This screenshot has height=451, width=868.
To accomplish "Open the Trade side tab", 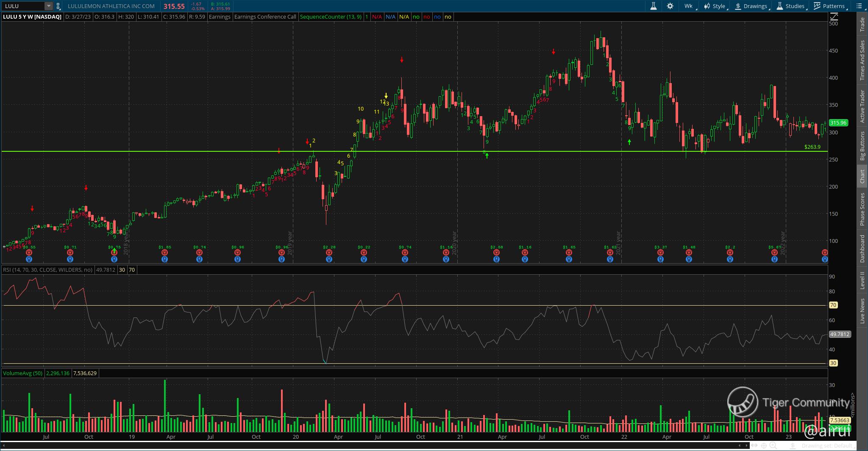I will (862, 24).
